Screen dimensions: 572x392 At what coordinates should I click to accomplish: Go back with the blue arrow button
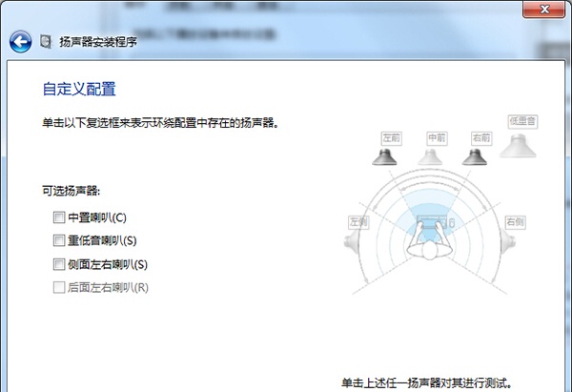[x=20, y=42]
